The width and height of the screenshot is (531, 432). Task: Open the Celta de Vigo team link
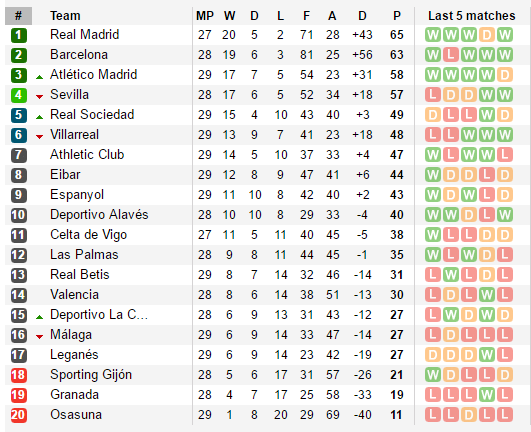(88, 235)
